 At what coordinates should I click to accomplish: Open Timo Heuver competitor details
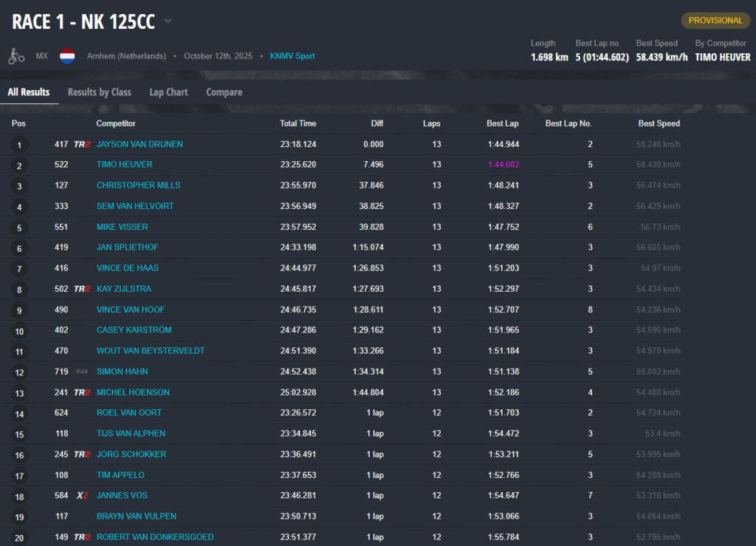coord(124,165)
